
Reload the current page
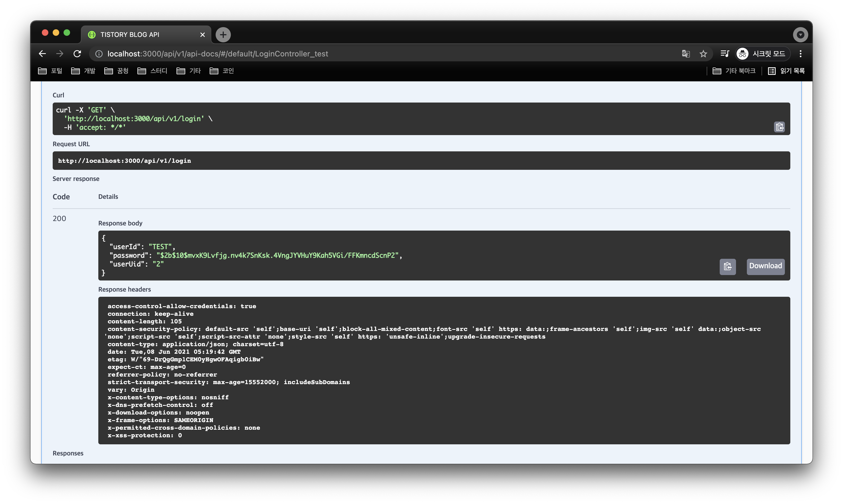(77, 54)
